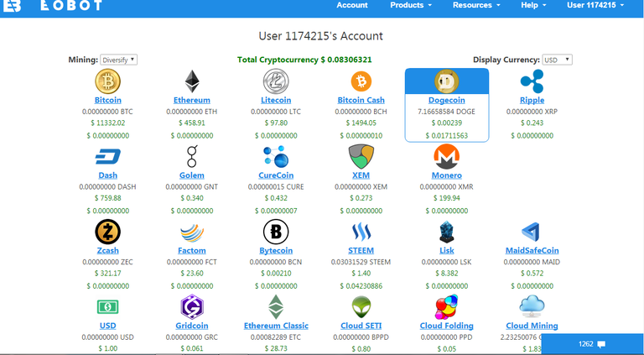Click the $ 11332.02 Bitcoin price
The width and height of the screenshot is (644, 355).
(x=107, y=123)
